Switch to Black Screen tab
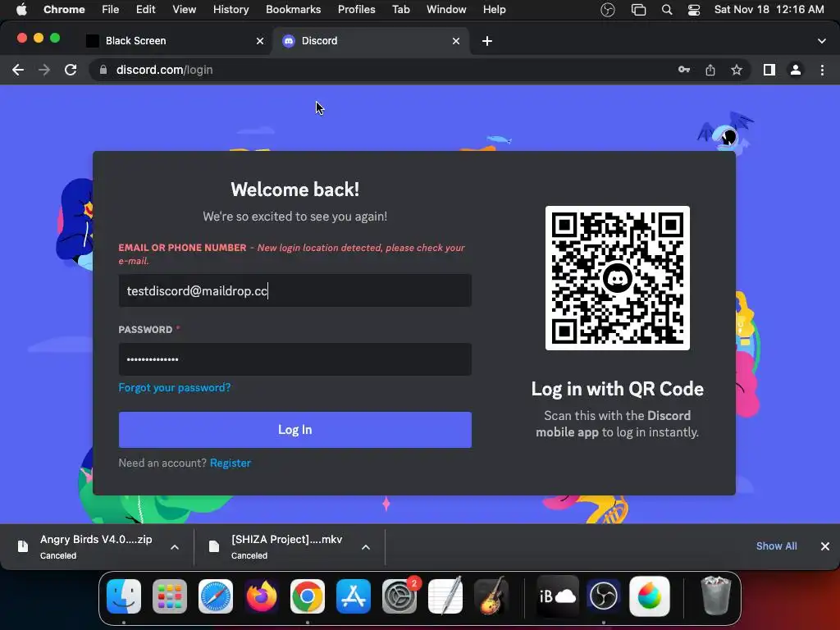This screenshot has height=630, width=840. 174,41
